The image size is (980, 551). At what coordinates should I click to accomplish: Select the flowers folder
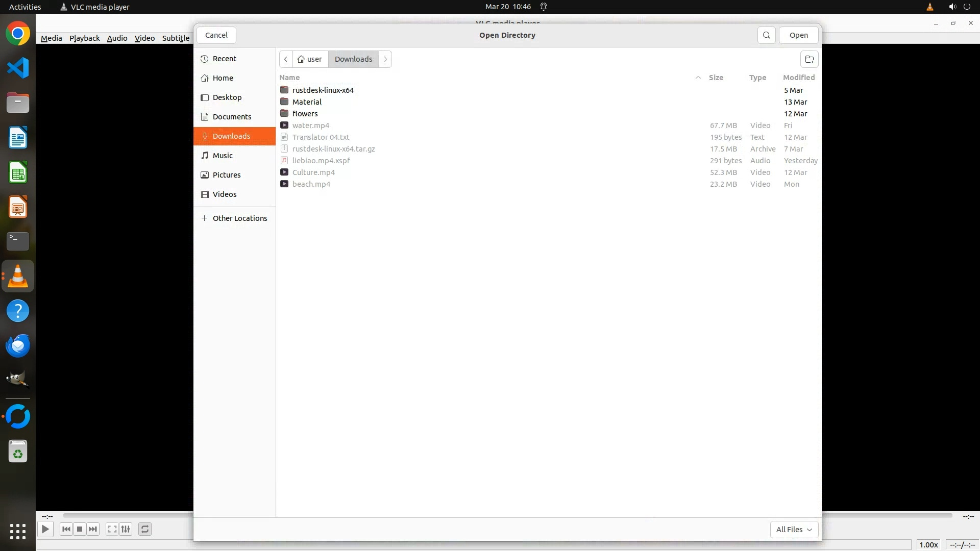305,114
